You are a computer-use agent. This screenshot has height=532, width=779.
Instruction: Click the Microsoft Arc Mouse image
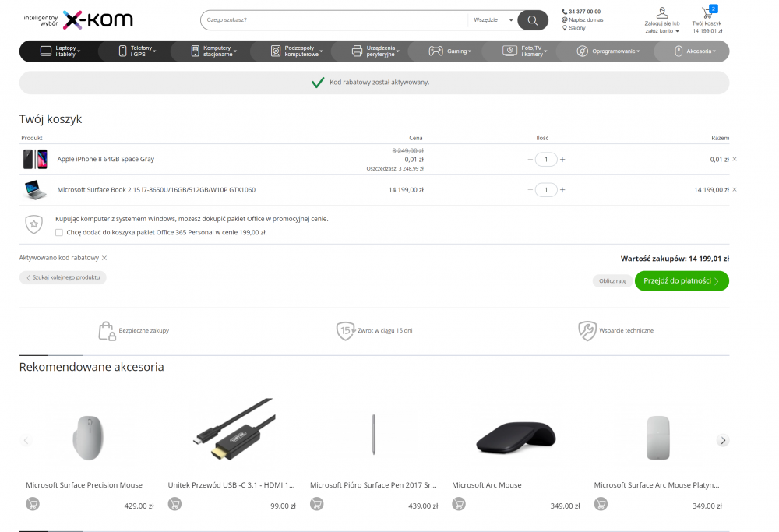(x=516, y=437)
